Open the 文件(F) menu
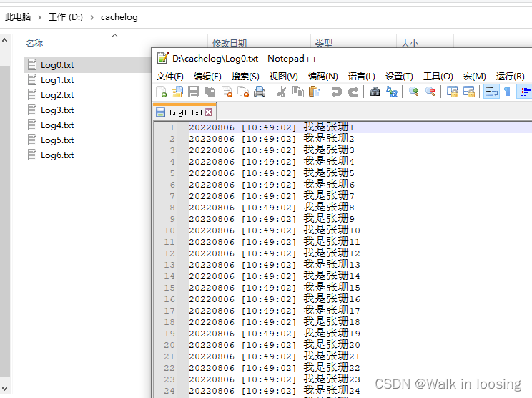Screen dimensions: 532x398 coord(170,76)
